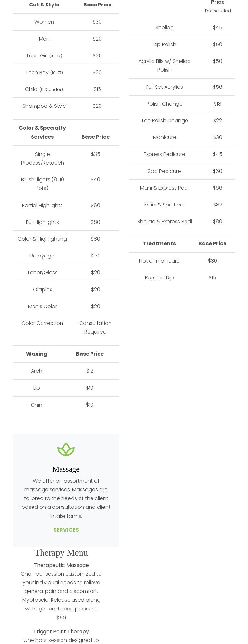Select the Therapy Menu heading
The height and width of the screenshot is (644, 248).
(x=61, y=553)
